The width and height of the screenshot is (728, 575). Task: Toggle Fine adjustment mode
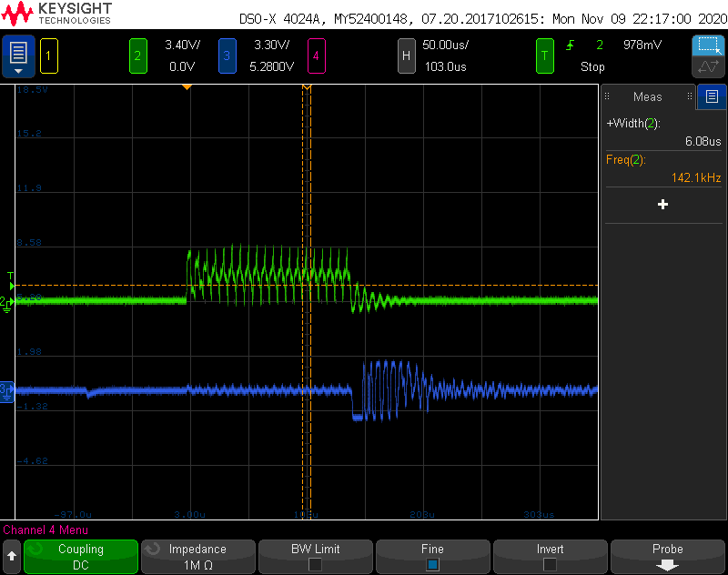point(432,556)
